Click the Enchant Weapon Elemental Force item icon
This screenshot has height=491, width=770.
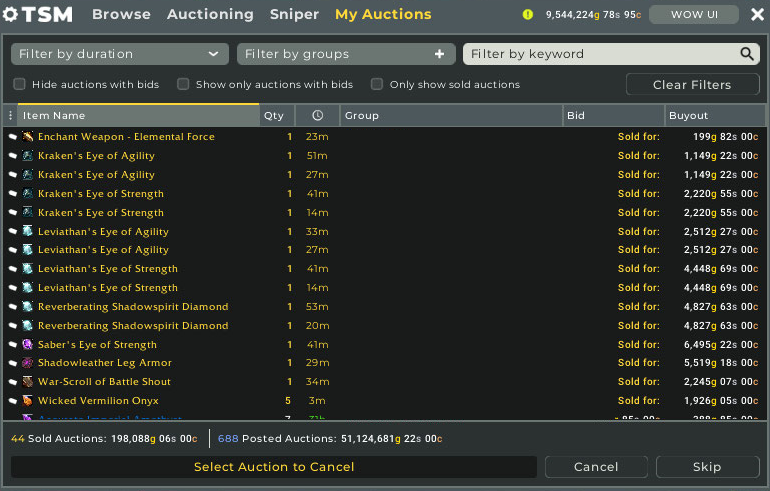(28, 137)
